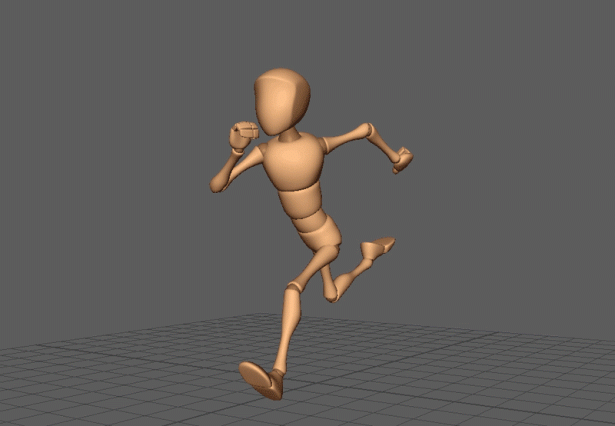Screen dimensions: 615x426
Task: Click the foot planted on the grid
Action: point(260,379)
